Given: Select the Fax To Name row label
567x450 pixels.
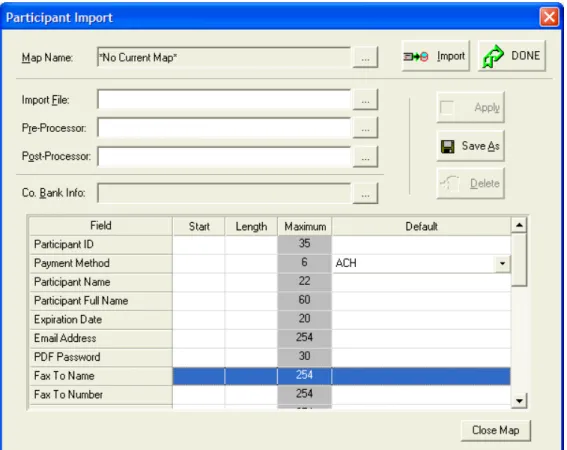Looking at the screenshot, I should (101, 376).
